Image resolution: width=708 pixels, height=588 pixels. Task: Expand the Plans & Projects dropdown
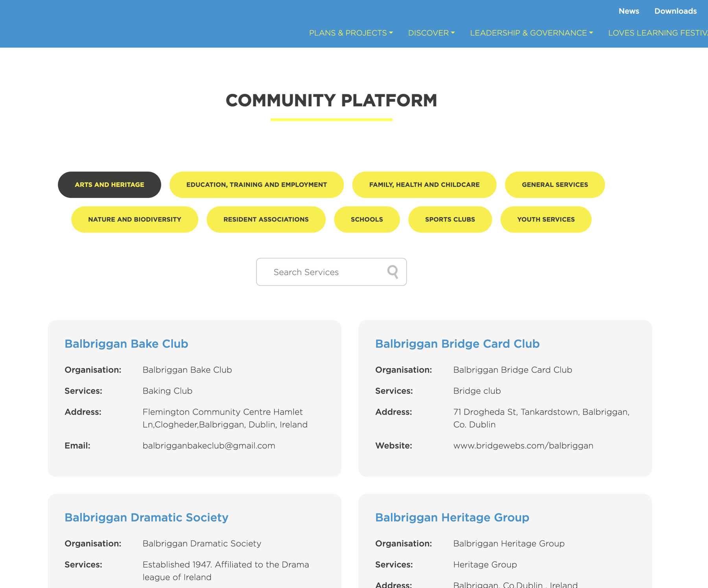point(350,33)
